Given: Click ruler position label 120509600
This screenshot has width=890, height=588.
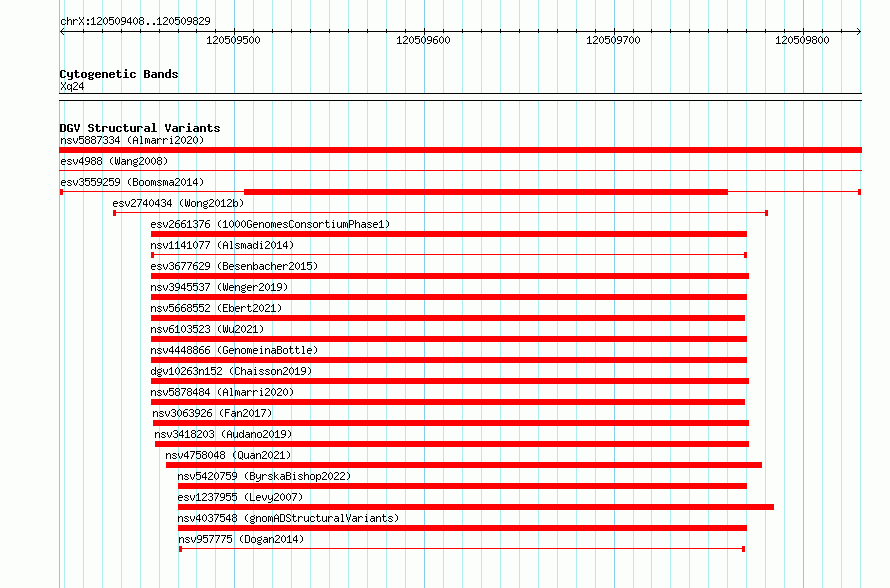Looking at the screenshot, I should pyautogui.click(x=423, y=40).
